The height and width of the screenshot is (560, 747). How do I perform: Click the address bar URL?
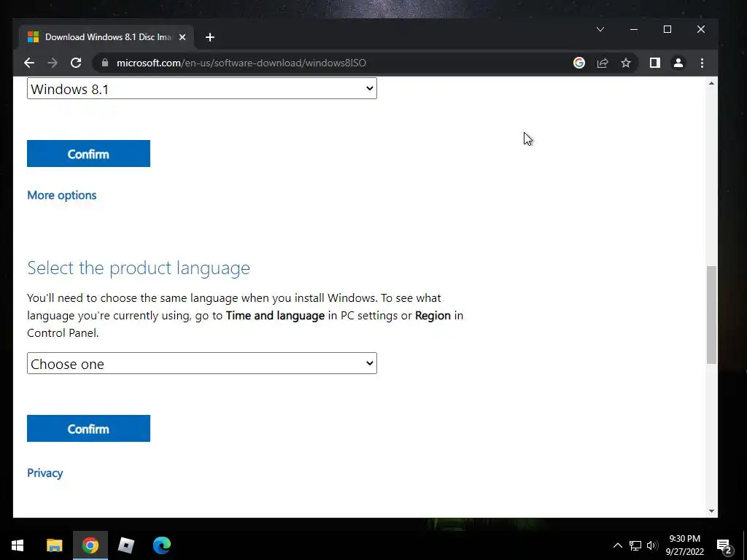(x=241, y=63)
